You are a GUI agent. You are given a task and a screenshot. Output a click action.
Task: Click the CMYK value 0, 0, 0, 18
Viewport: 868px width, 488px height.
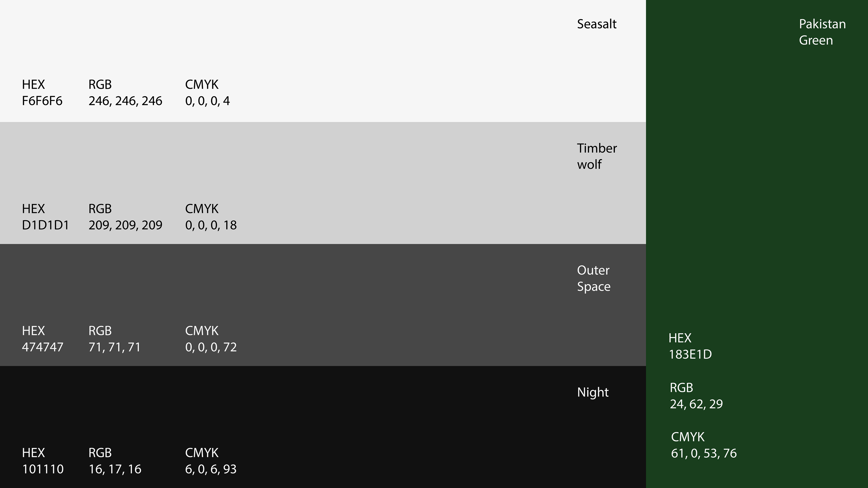click(x=211, y=225)
